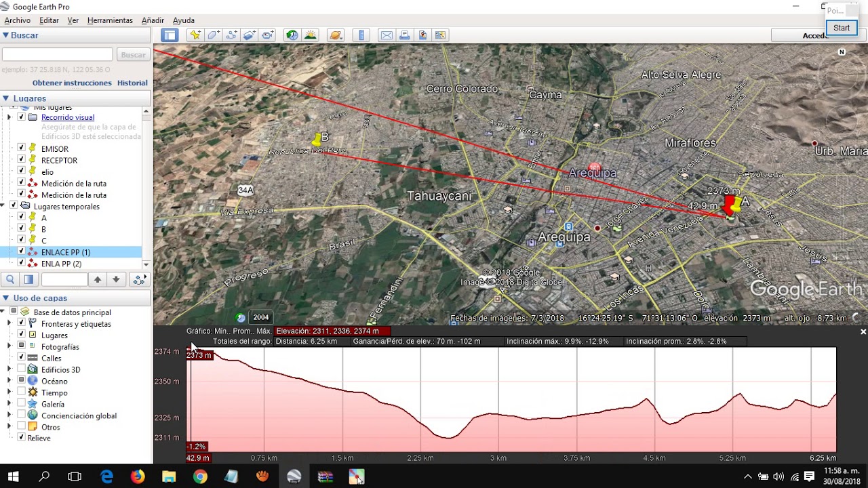Open the Historial link
Image resolution: width=868 pixels, height=488 pixels.
pos(132,83)
